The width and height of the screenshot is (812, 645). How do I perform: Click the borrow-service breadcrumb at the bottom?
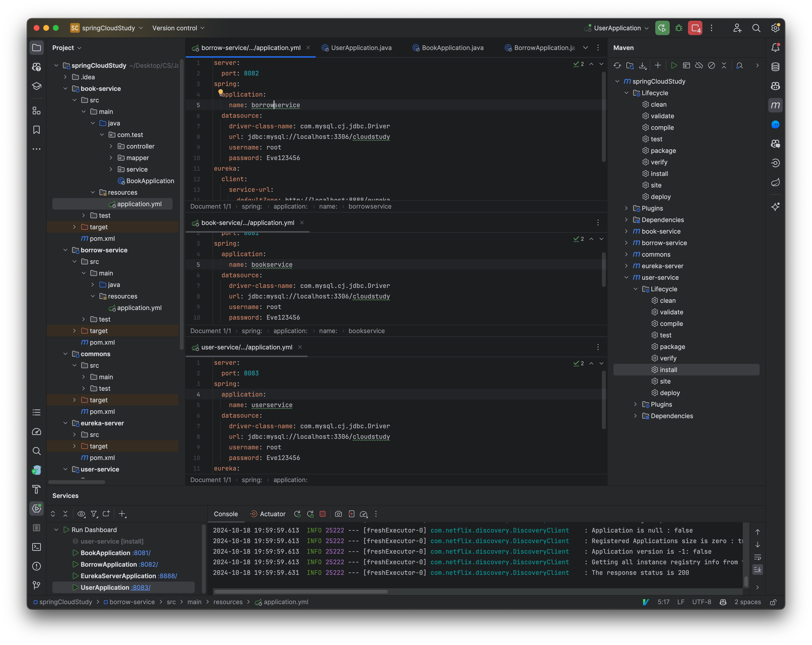[133, 602]
